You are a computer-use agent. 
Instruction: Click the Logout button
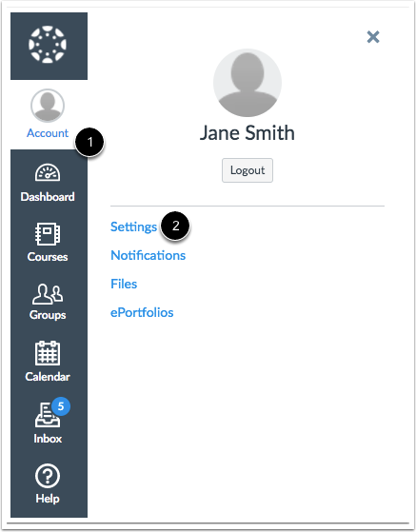click(x=248, y=170)
